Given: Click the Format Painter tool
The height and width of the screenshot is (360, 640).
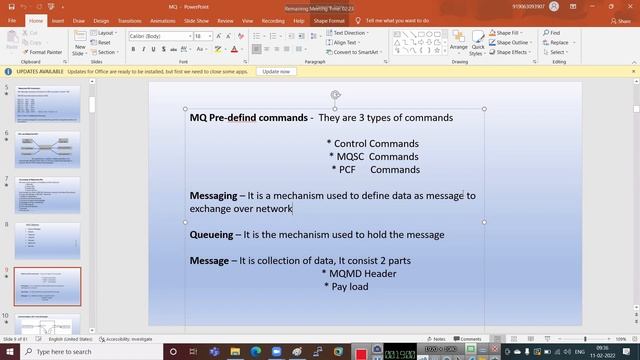Looking at the screenshot, I should pyautogui.click(x=43, y=52).
